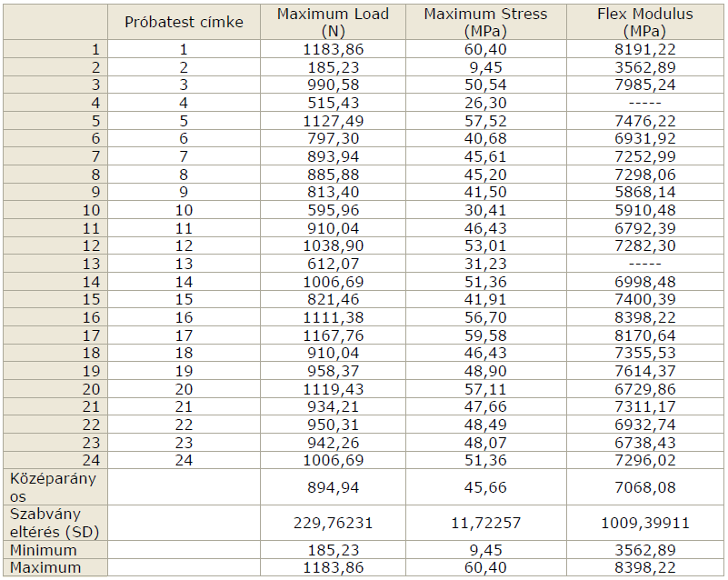Select the Flex Modulus value 7282,30
This screenshot has height=580, width=728.
pyautogui.click(x=645, y=245)
